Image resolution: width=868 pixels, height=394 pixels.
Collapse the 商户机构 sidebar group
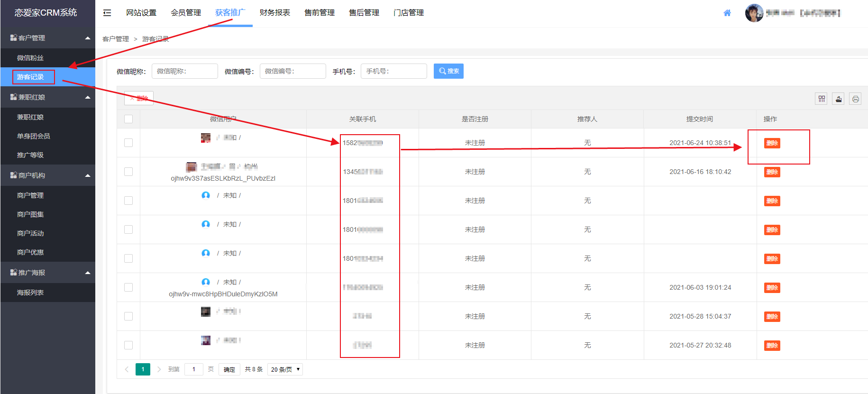pyautogui.click(x=88, y=175)
